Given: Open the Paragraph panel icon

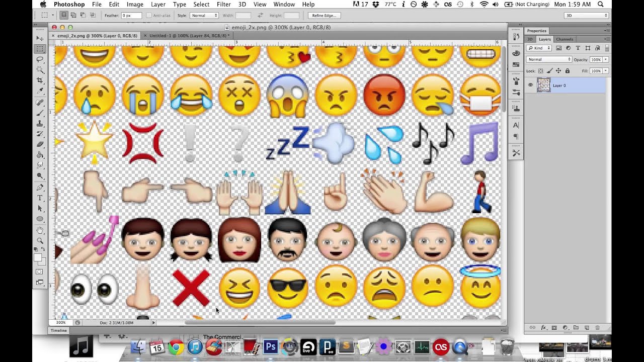Looking at the screenshot, I should click(516, 136).
